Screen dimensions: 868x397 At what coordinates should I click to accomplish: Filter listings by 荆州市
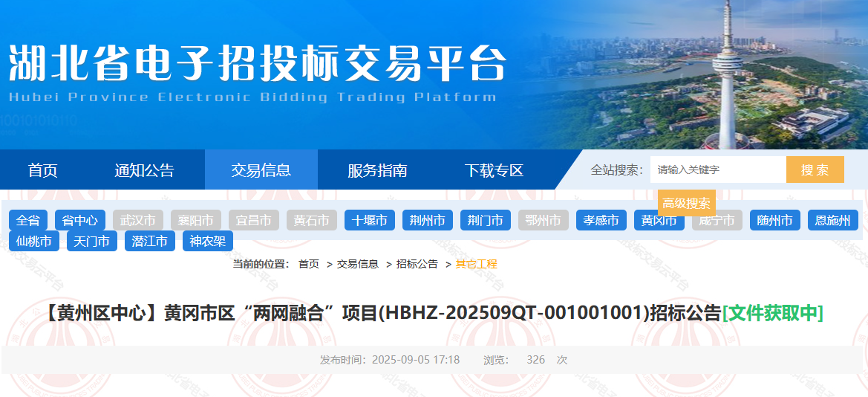coord(428,221)
